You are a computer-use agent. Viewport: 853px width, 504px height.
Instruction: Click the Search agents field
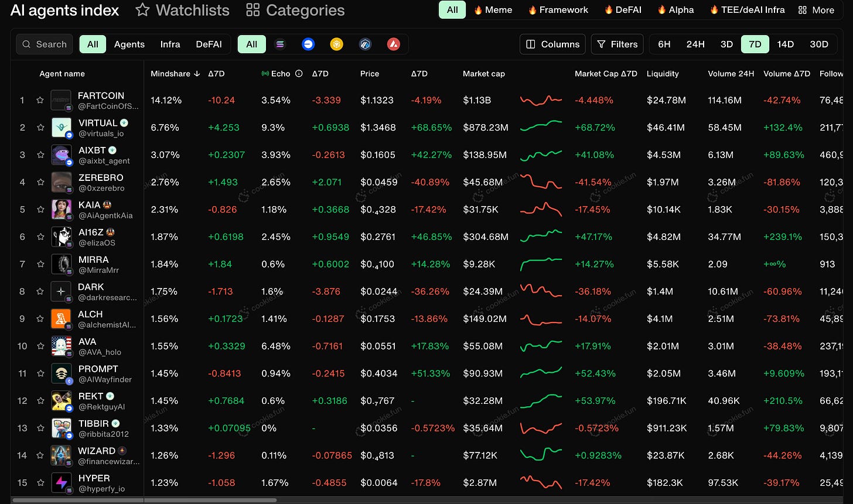click(x=45, y=44)
